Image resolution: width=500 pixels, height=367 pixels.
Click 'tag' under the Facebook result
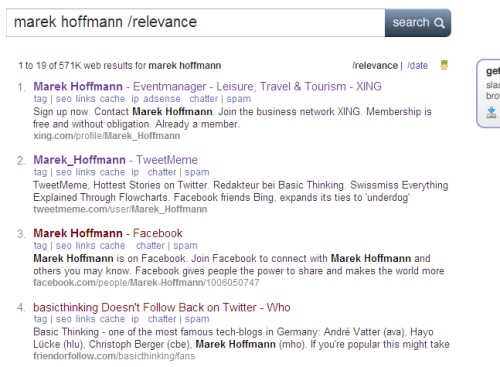(x=40, y=246)
